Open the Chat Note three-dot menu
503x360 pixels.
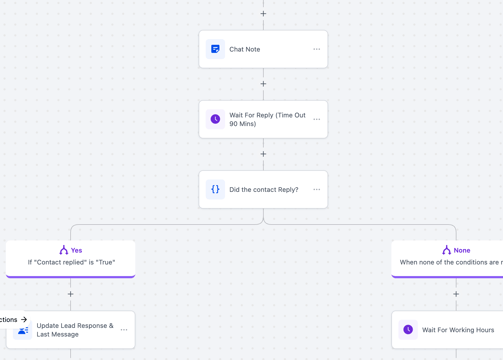tap(317, 49)
